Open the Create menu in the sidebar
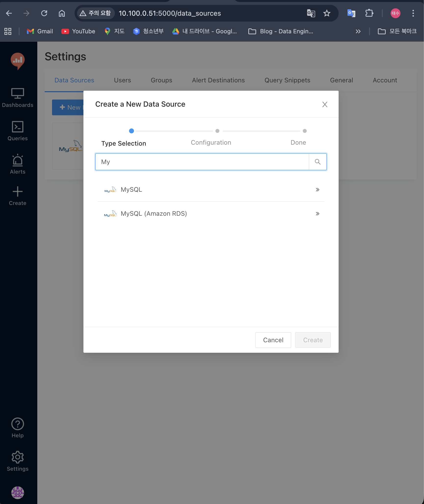Image resolution: width=424 pixels, height=504 pixels. pyautogui.click(x=18, y=196)
